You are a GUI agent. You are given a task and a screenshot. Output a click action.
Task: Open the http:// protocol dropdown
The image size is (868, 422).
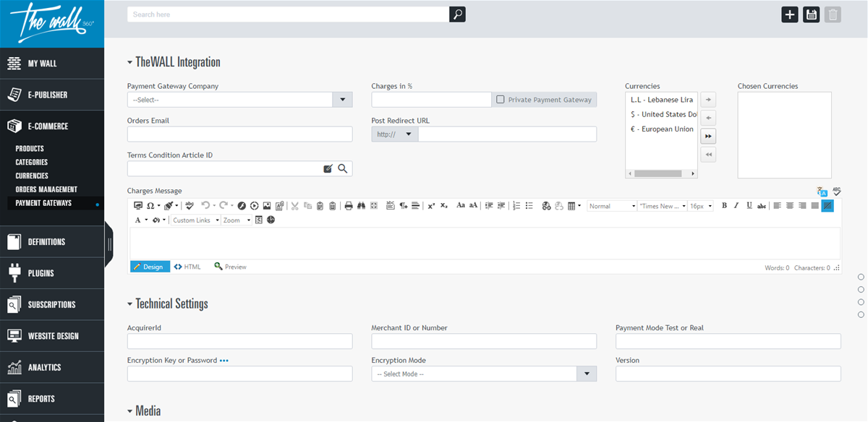pyautogui.click(x=395, y=134)
